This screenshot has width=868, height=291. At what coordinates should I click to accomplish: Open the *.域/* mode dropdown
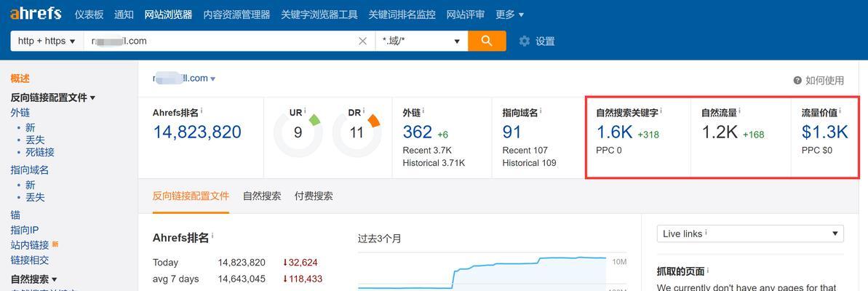(x=421, y=41)
